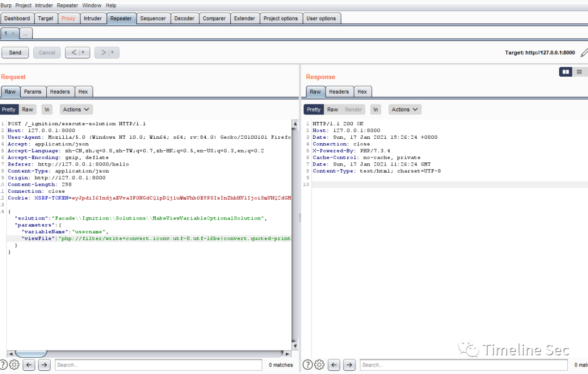Focus the Request search field
The width and height of the screenshot is (588, 374).
click(x=158, y=365)
